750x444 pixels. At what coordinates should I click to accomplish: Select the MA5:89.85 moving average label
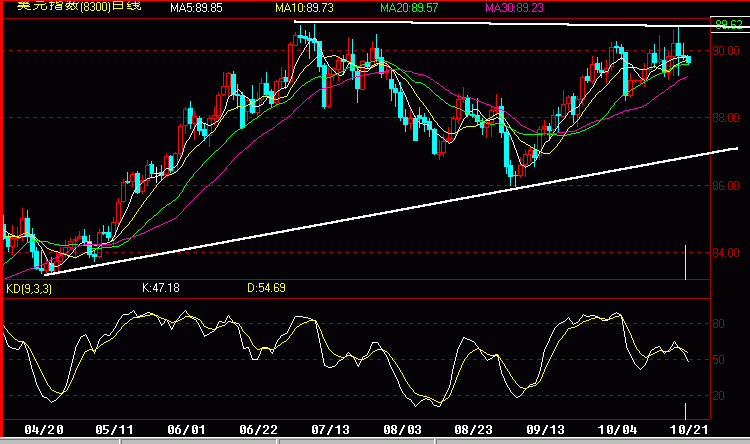[196, 8]
